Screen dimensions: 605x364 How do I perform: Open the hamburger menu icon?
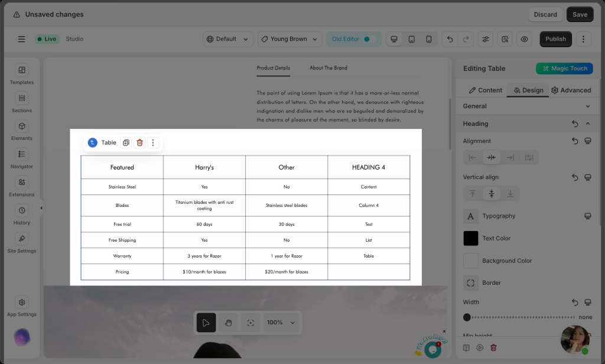click(21, 39)
